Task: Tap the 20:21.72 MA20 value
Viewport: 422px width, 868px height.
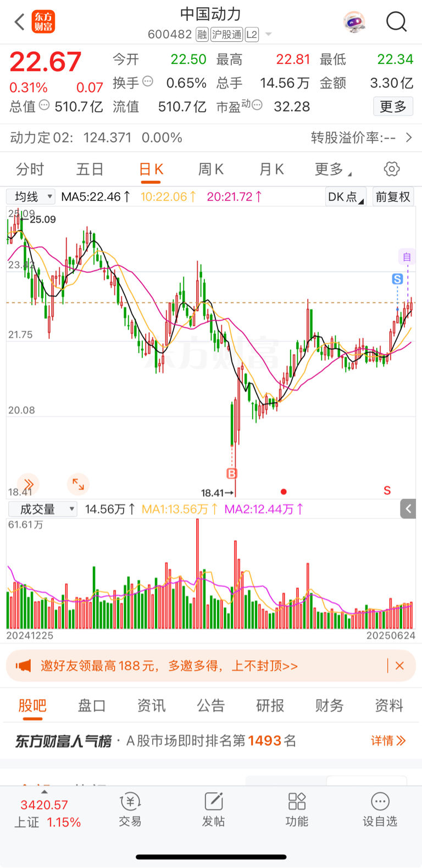Action: [234, 196]
